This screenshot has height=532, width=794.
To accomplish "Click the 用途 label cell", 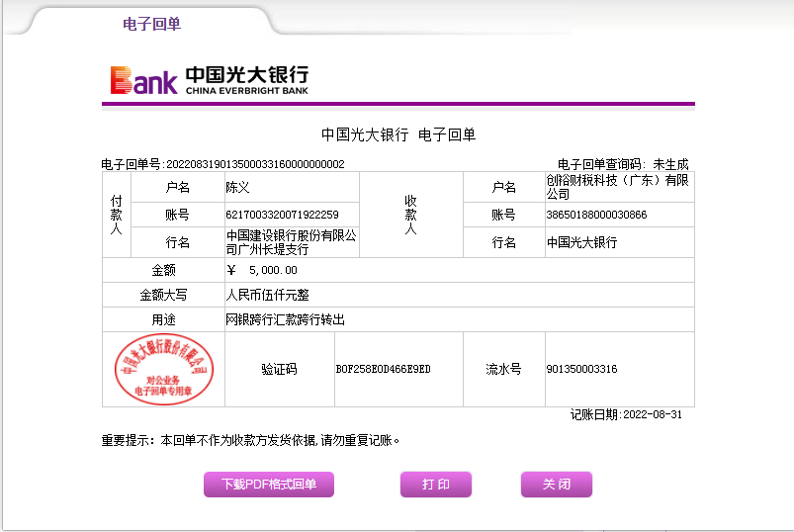I will point(163,319).
